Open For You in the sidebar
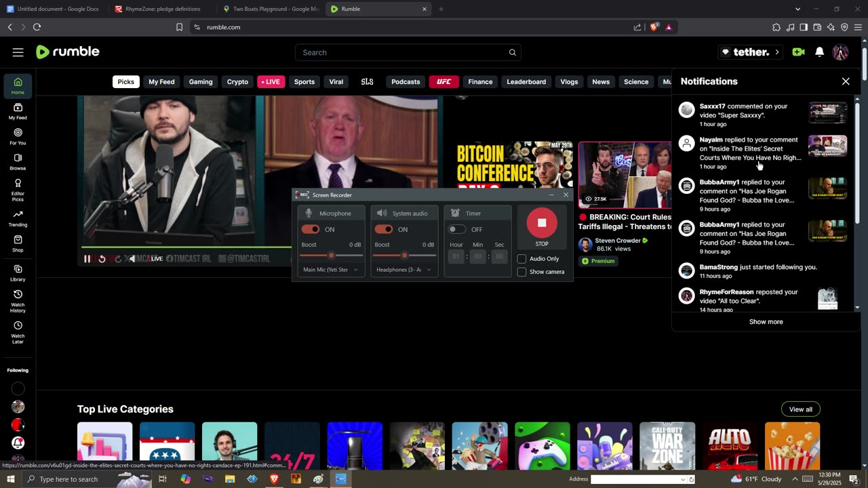The height and width of the screenshot is (488, 868). (x=18, y=136)
